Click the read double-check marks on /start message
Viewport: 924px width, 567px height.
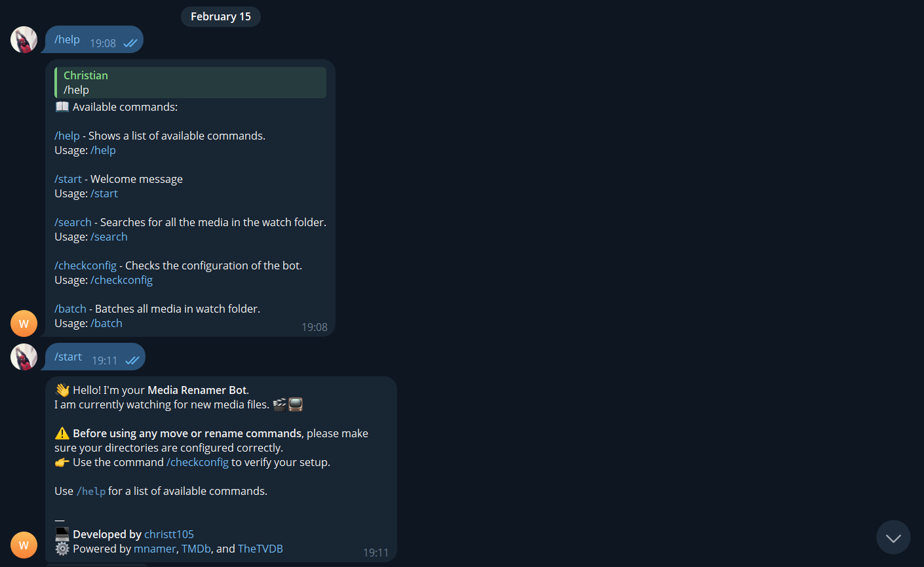pos(132,361)
